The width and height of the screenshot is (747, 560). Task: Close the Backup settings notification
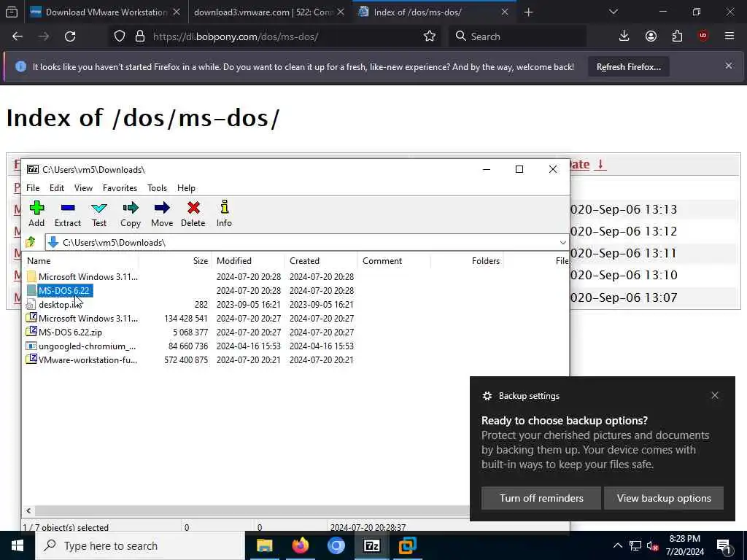[715, 395]
